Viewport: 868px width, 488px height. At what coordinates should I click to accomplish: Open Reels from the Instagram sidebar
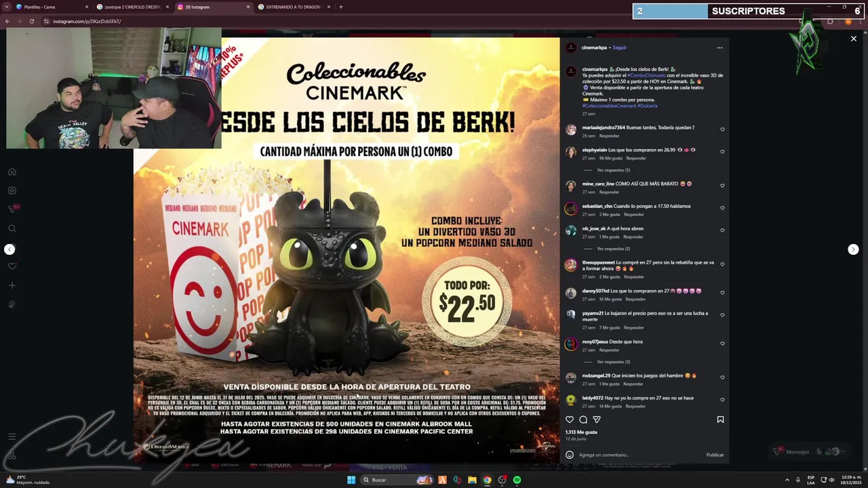12,190
